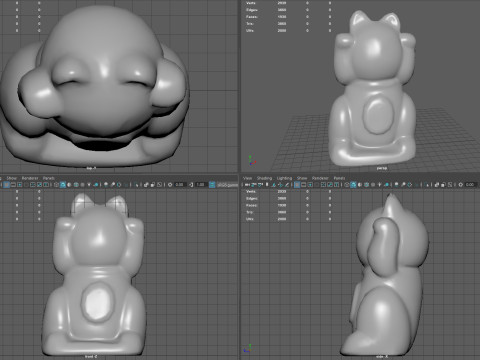The height and width of the screenshot is (360, 480).
Task: Open the Shading menu in side view panel
Action: pos(264,178)
